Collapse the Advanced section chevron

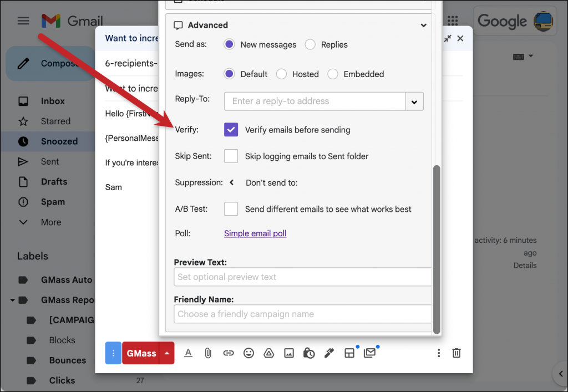point(423,25)
